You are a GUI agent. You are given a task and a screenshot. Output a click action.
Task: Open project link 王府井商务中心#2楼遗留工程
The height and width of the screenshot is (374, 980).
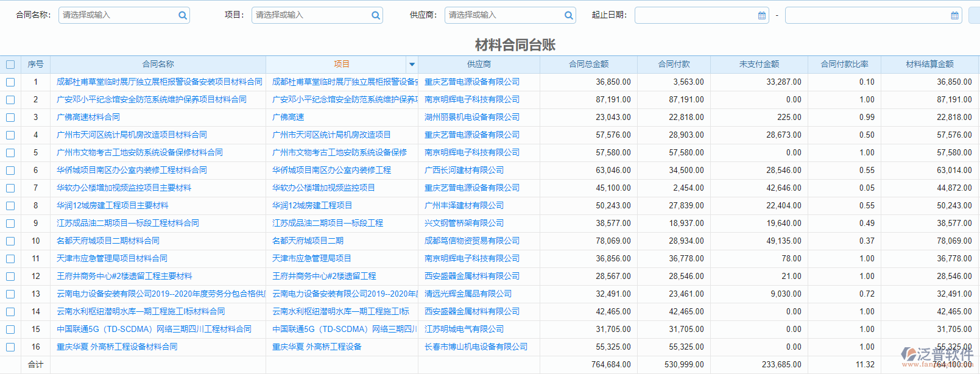324,276
